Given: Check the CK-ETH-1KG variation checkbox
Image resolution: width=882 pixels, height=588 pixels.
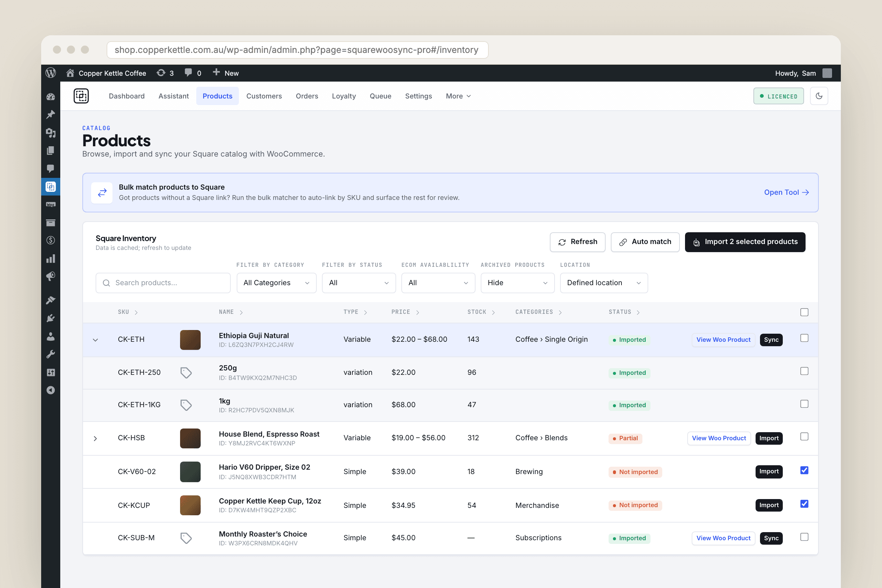Looking at the screenshot, I should click(804, 404).
